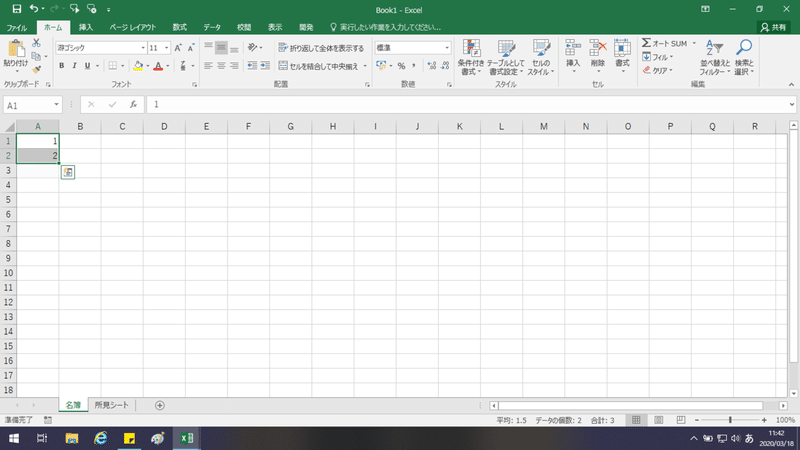Toggle wrap text for the cells
This screenshot has height=450, width=800.
pos(321,48)
